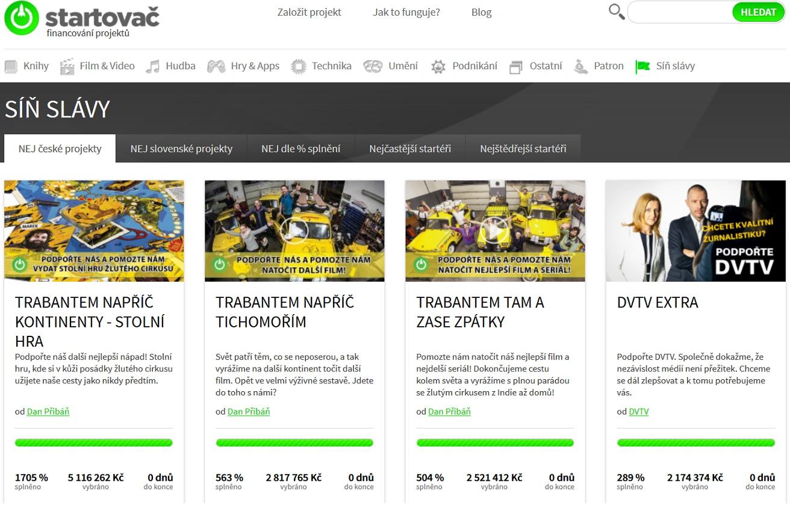
Task: Open the Ostatní category
Action: pos(546,66)
